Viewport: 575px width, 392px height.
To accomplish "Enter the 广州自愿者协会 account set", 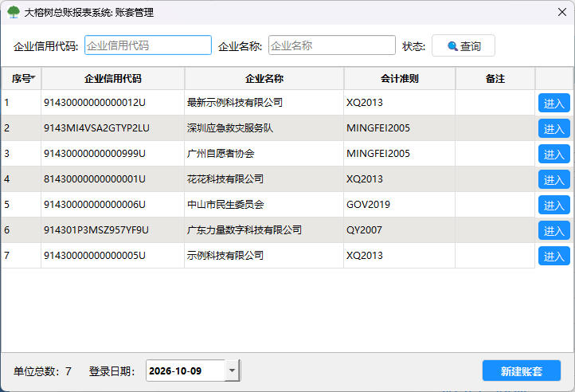I will pyautogui.click(x=553, y=154).
